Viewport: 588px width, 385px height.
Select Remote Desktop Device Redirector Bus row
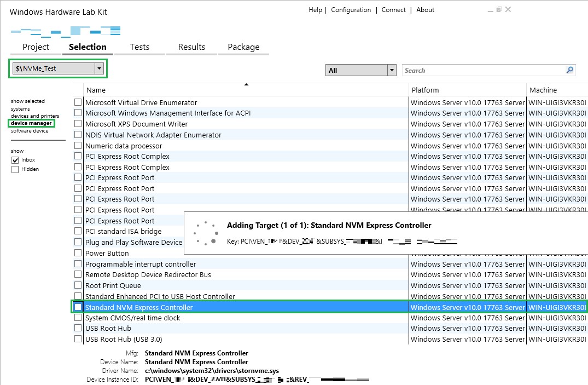[x=148, y=274]
